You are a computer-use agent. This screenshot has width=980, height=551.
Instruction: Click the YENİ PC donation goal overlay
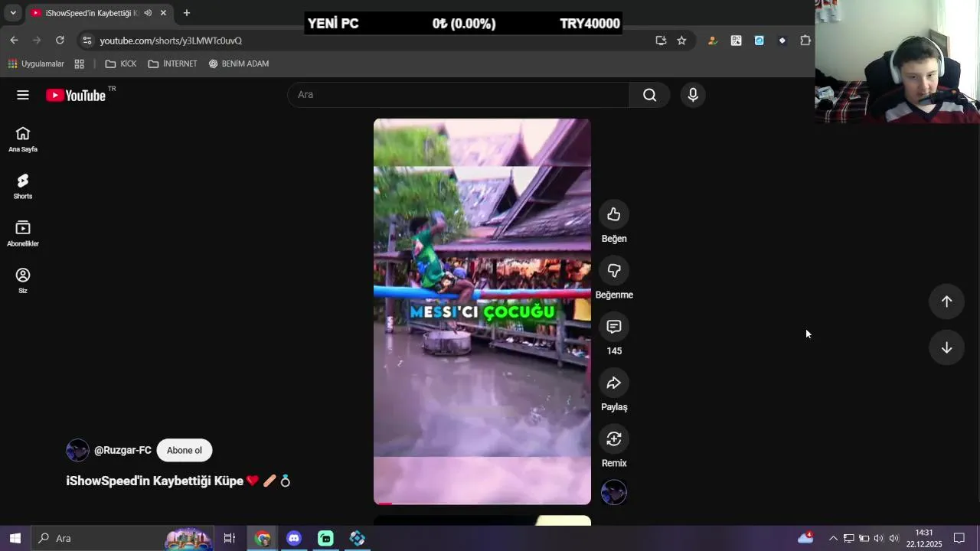463,24
